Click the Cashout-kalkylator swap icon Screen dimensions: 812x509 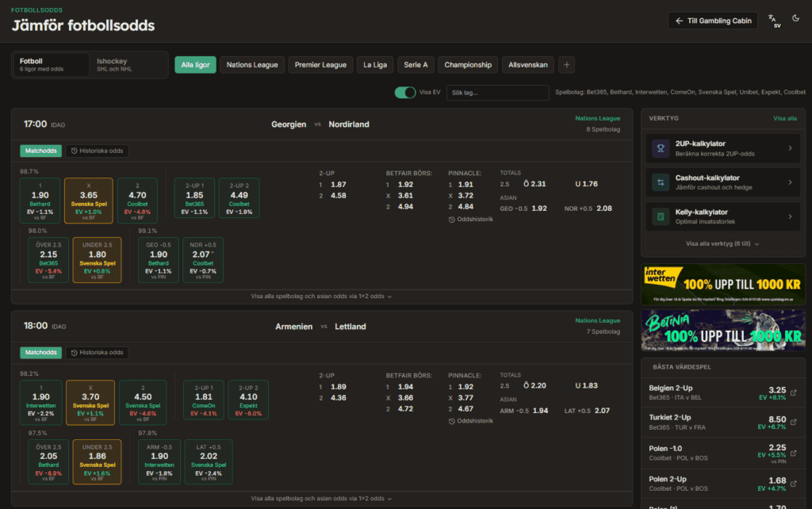point(661,182)
